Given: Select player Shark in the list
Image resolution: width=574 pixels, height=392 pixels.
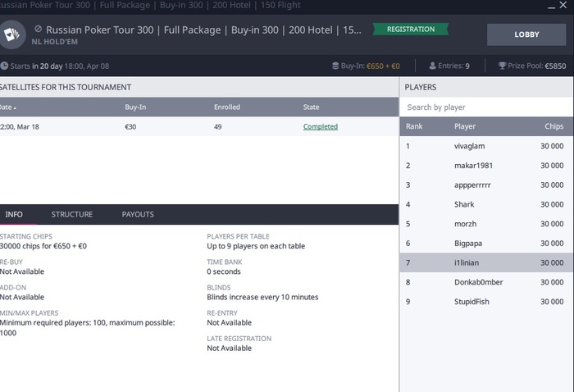Looking at the screenshot, I should tap(486, 204).
